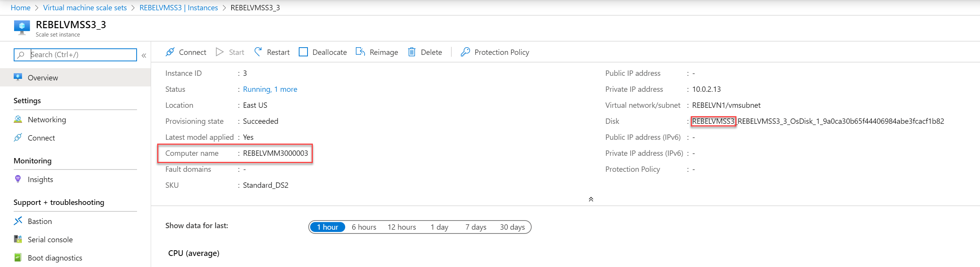Click the East US location value
The height and width of the screenshot is (267, 980).
(x=255, y=105)
